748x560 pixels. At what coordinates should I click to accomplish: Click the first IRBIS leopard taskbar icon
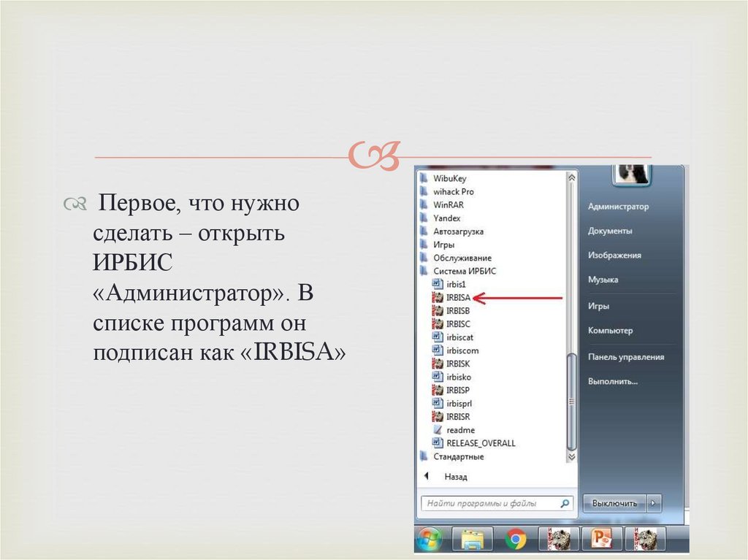(x=559, y=540)
